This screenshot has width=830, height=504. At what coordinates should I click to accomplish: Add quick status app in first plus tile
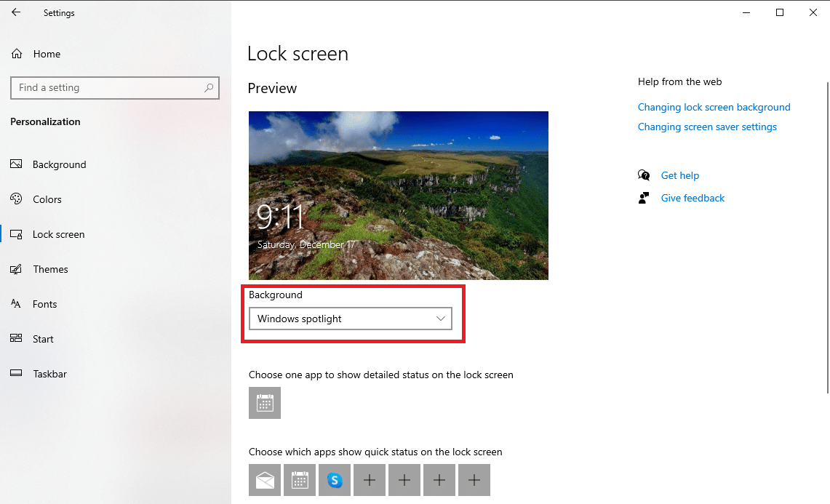click(x=370, y=480)
